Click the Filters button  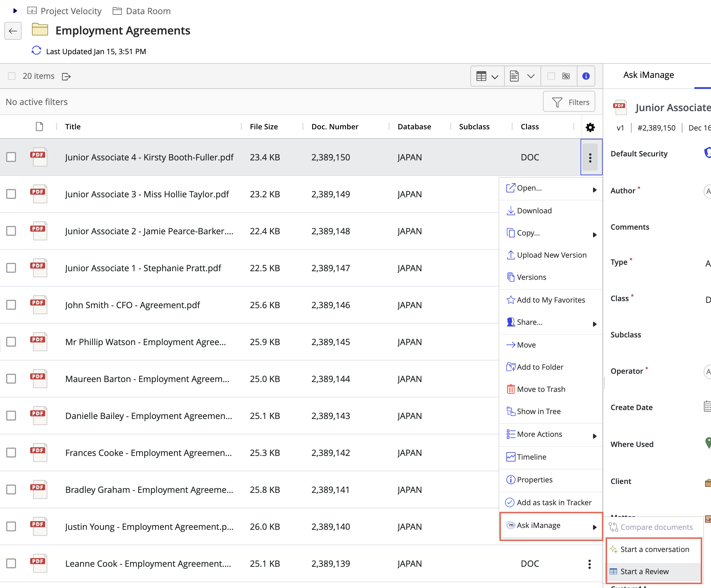click(x=569, y=102)
